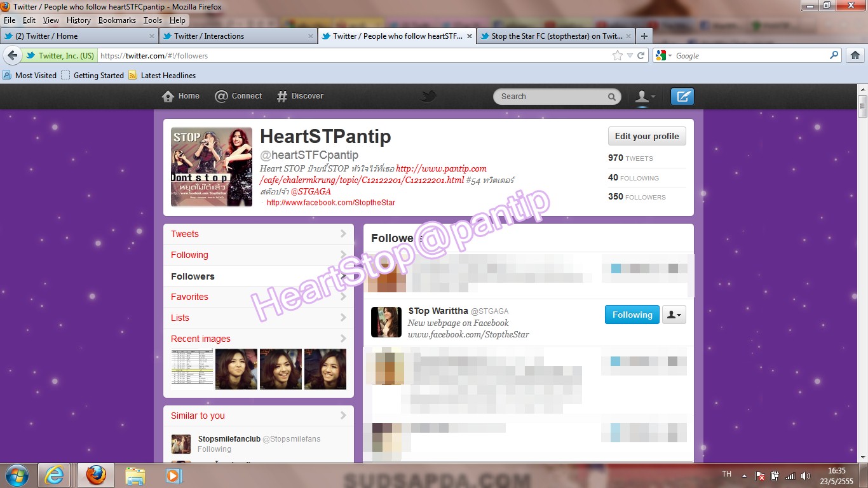Click Most Visited bookmarks icon
868x488 pixels.
[7, 75]
